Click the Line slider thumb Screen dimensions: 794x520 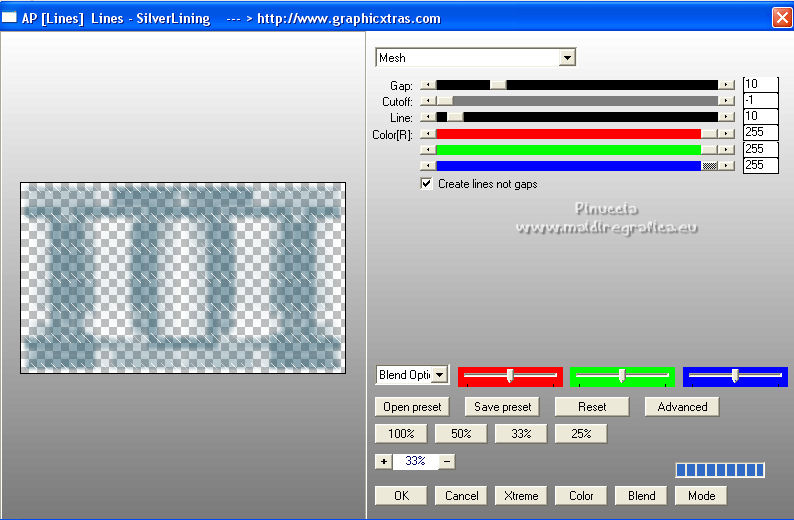[455, 117]
